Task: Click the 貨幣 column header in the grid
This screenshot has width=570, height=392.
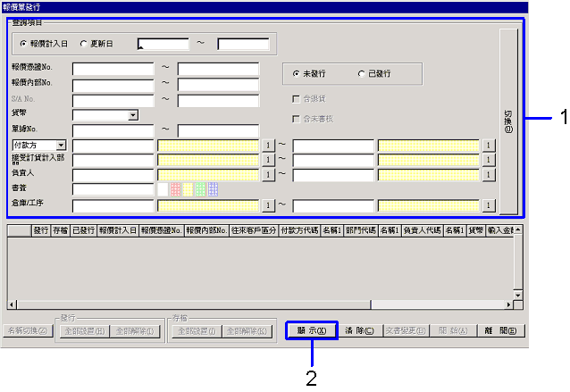Action: tap(475, 230)
